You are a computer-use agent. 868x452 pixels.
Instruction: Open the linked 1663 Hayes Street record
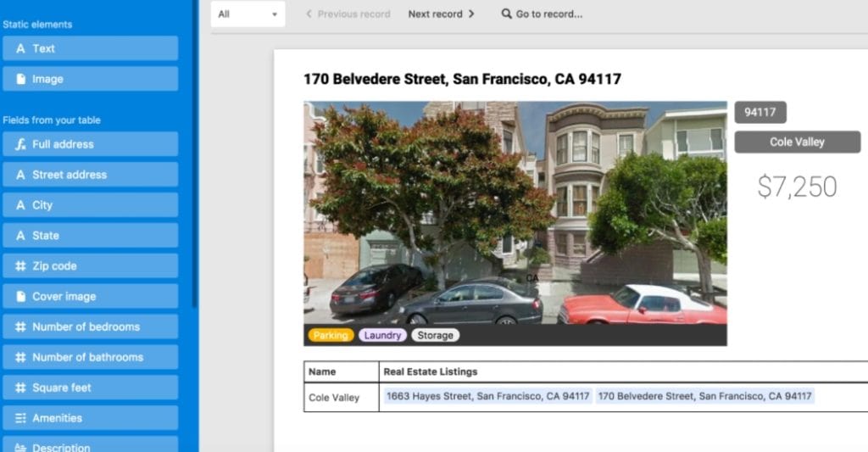click(487, 396)
